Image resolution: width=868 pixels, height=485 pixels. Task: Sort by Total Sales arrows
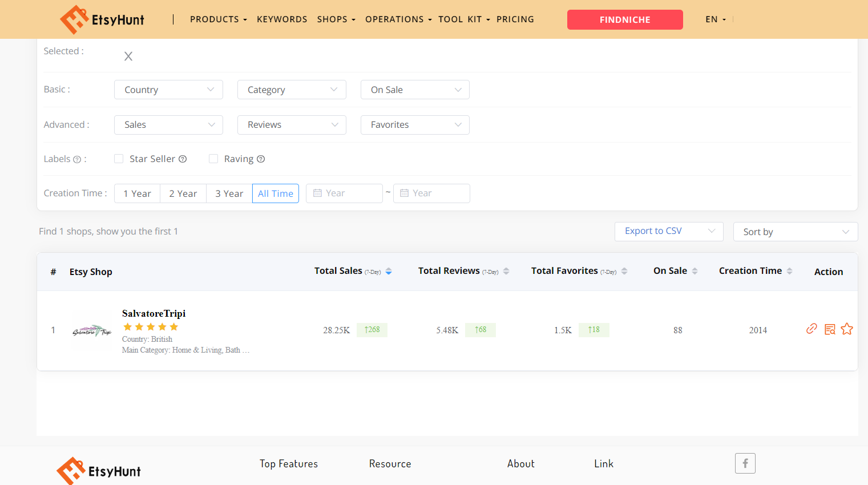click(389, 272)
